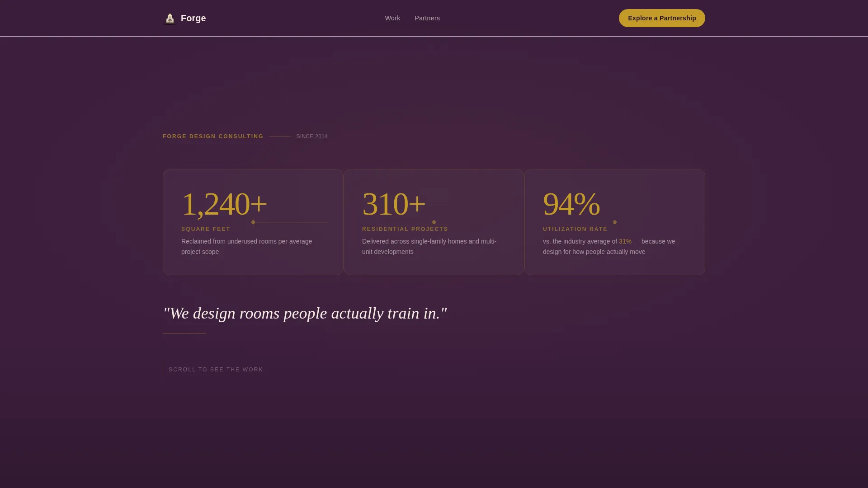Click the FORGE DESIGN CONSULTING heading
Screen dimensions: 868x488
pos(213,136)
